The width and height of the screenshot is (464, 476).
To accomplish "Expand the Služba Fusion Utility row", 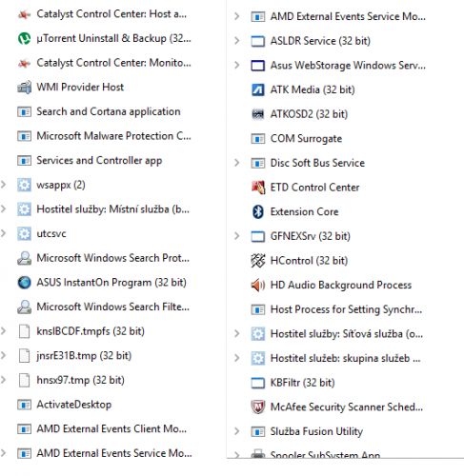I will tap(237, 431).
